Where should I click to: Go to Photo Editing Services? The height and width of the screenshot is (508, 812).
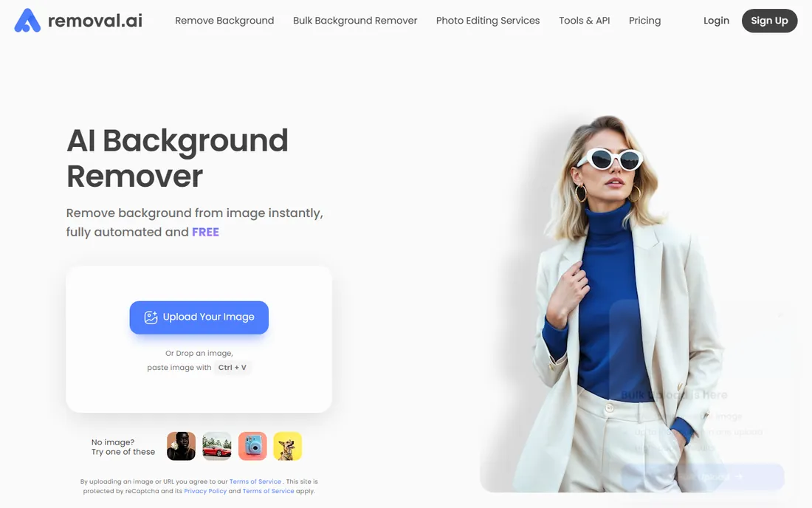[488, 21]
